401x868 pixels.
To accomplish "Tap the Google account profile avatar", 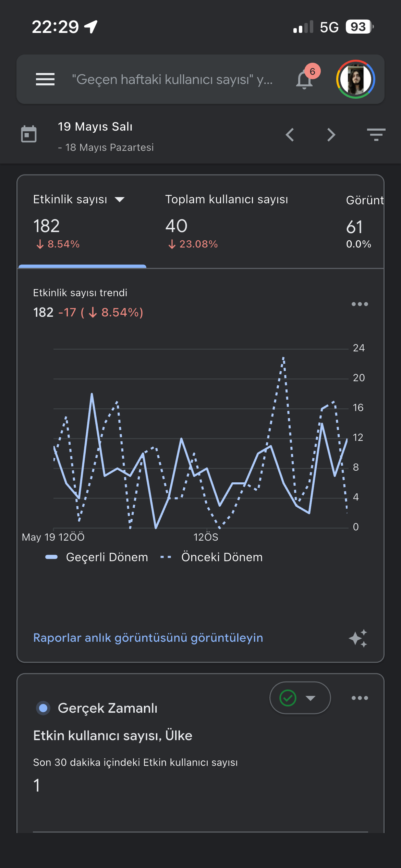I will tap(355, 79).
